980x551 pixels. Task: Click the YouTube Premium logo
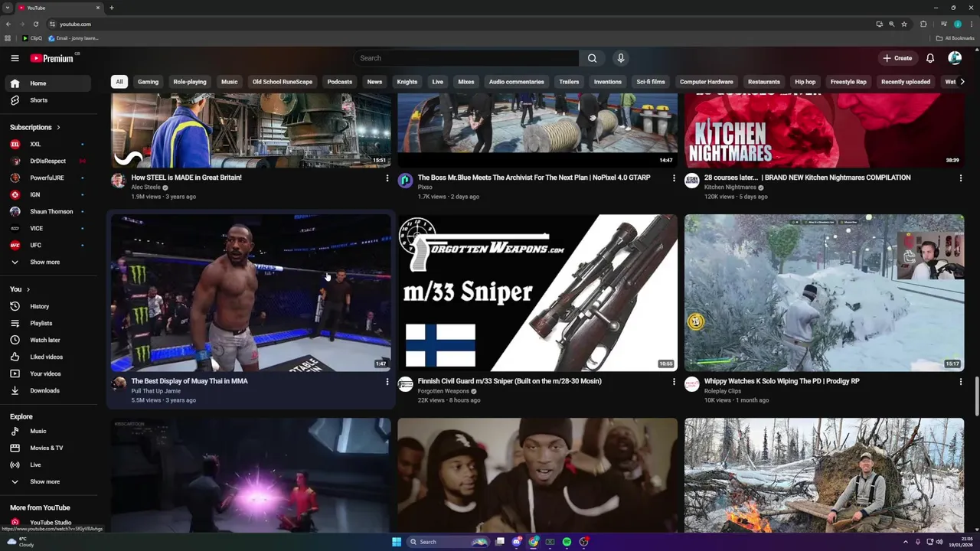pos(52,58)
